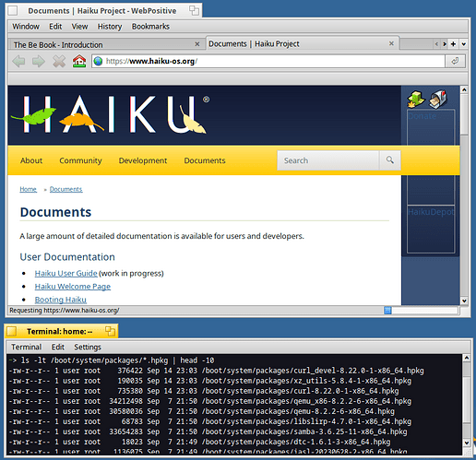The image size is (476, 460).
Task: Open a new tab with plus button
Action: pyautogui.click(x=453, y=44)
